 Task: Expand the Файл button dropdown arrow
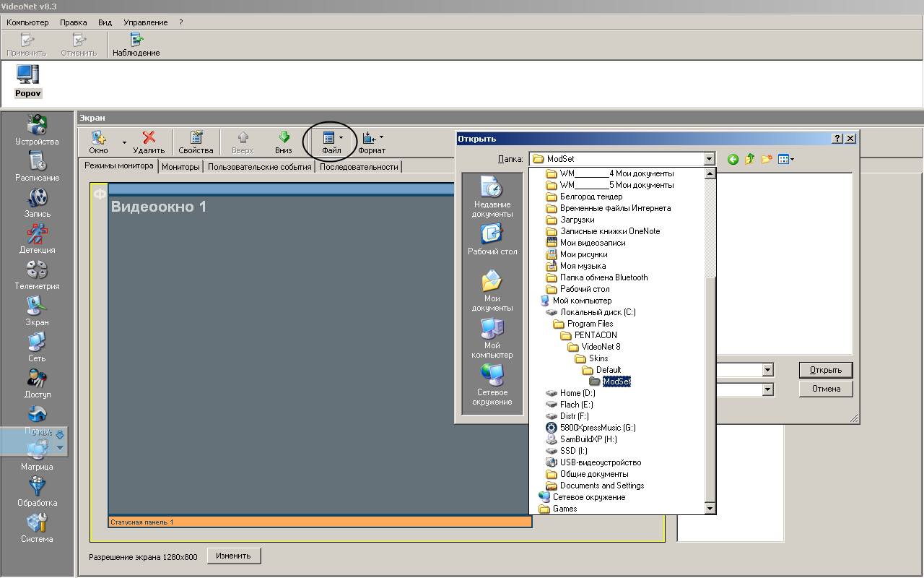click(x=341, y=137)
